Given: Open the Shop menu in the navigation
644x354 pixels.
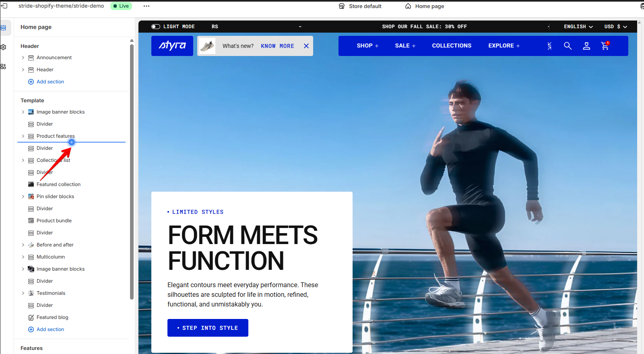Looking at the screenshot, I should point(367,46).
